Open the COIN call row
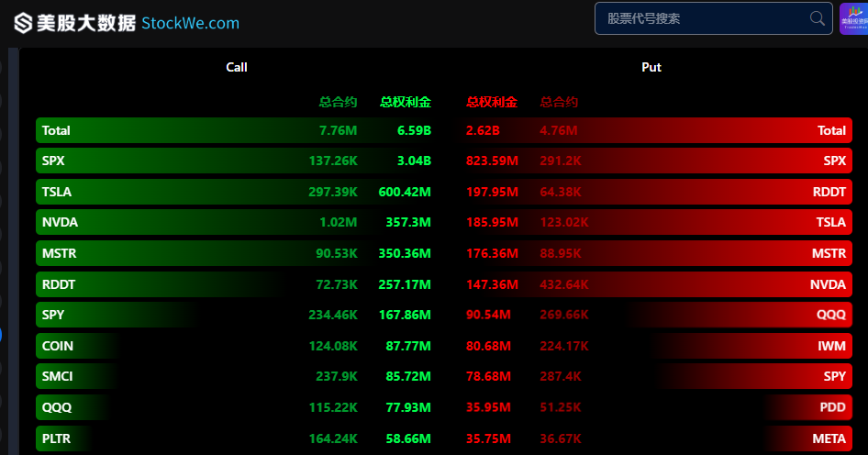This screenshot has width=868, height=455. [x=235, y=346]
